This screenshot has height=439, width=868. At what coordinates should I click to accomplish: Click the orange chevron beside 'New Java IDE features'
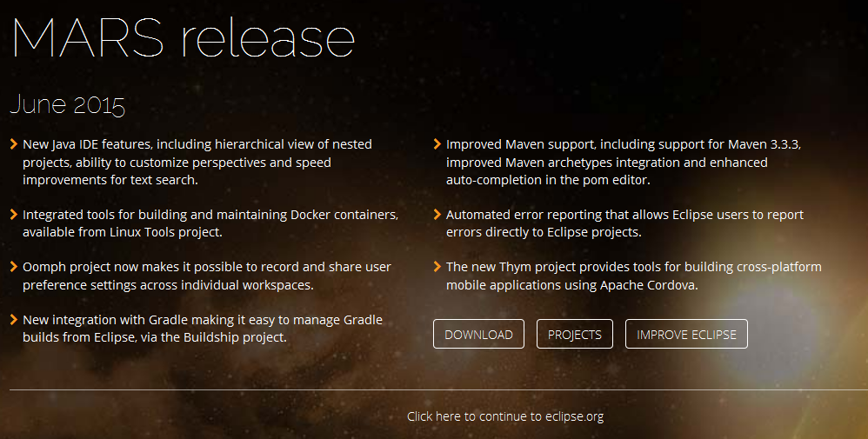[14, 144]
